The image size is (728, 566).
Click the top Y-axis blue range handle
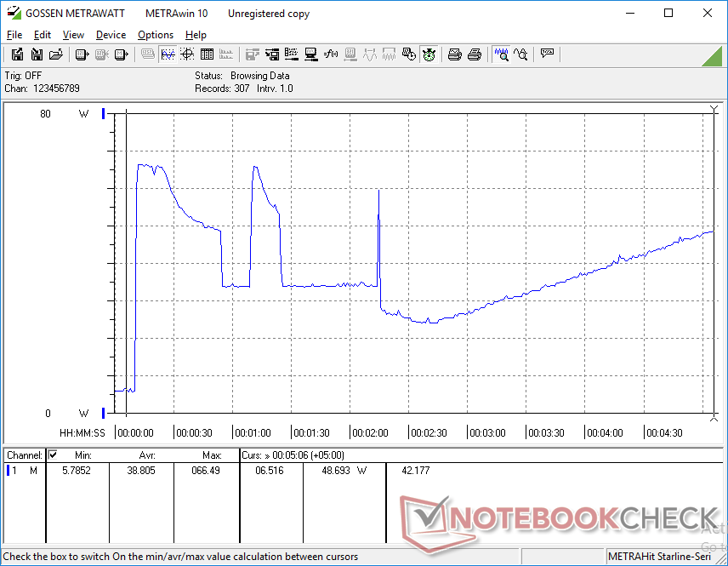[104, 113]
